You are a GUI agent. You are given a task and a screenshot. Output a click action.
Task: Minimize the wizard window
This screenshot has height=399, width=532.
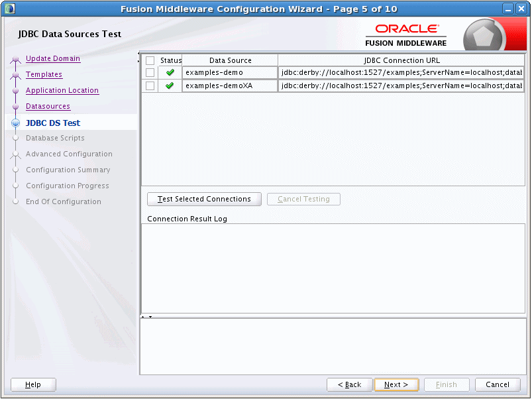(508, 9)
